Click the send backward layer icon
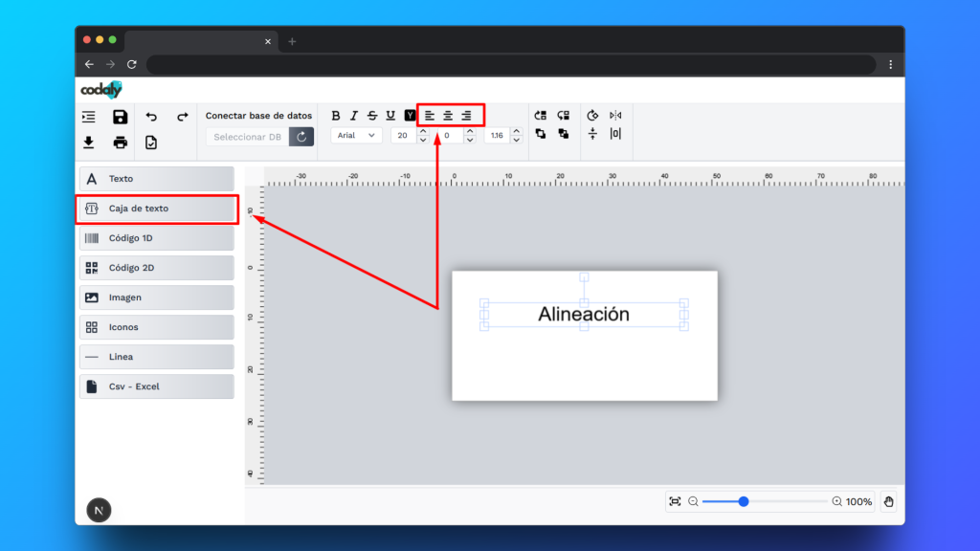This screenshot has height=551, width=980. (563, 116)
